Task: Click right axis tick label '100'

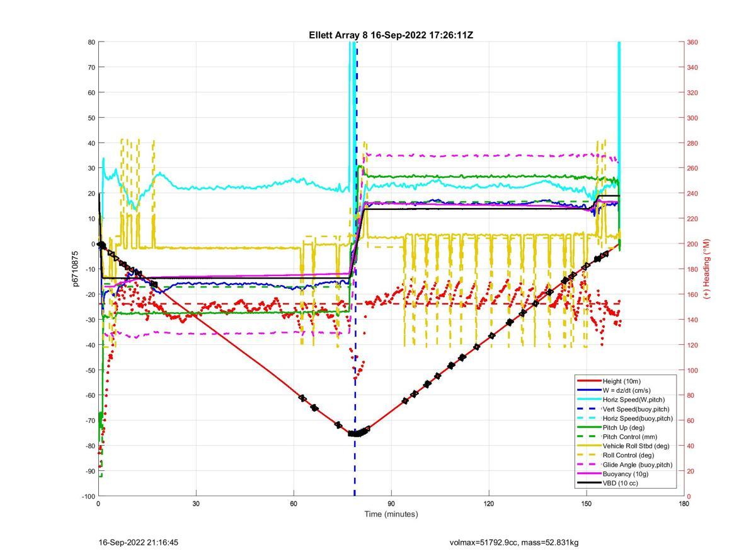Action: point(692,370)
